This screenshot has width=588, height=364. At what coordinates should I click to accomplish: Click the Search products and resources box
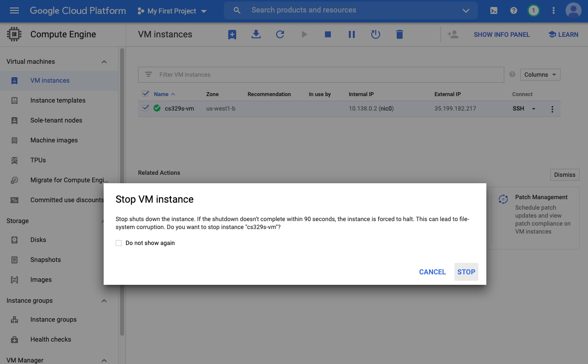[351, 10]
